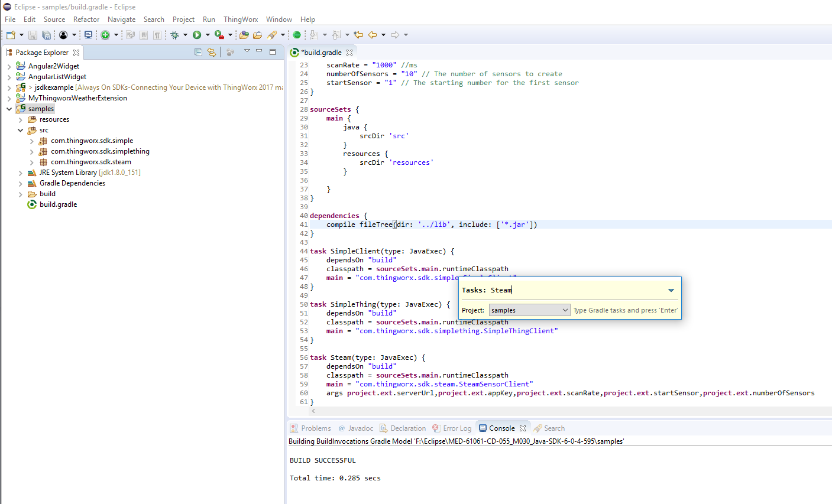Open the ThingWorx menu
Viewport: 832px width, 504px height.
(x=240, y=19)
